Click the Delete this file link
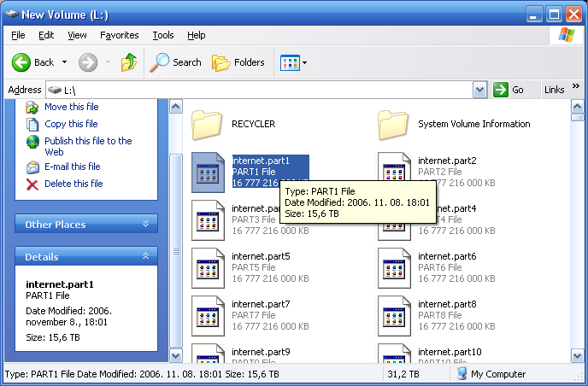Viewport: 588px width, 386px height. click(x=73, y=184)
